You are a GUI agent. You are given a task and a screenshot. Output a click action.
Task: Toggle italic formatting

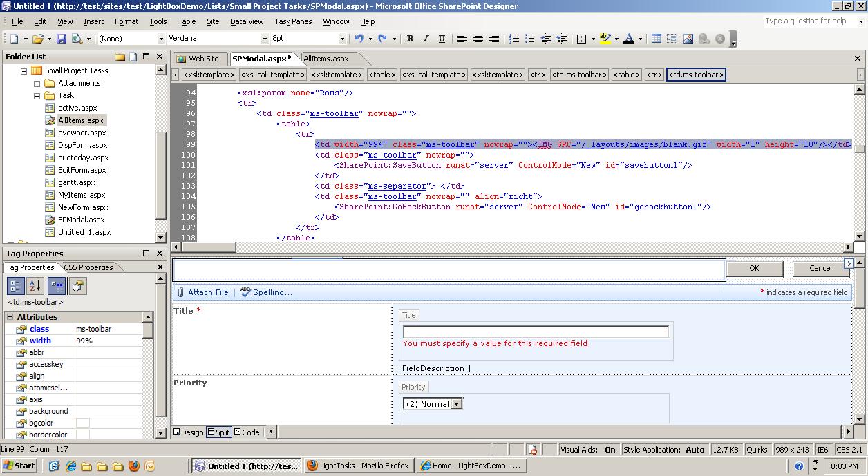click(x=426, y=39)
